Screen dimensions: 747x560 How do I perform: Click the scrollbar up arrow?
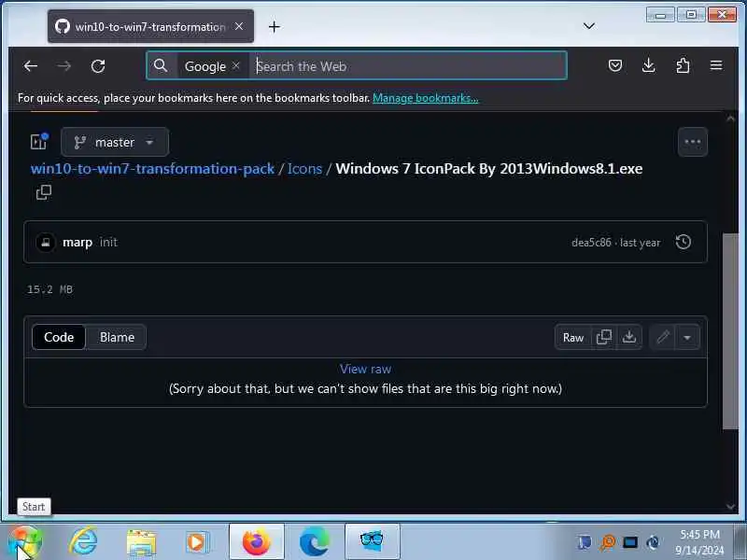point(730,119)
